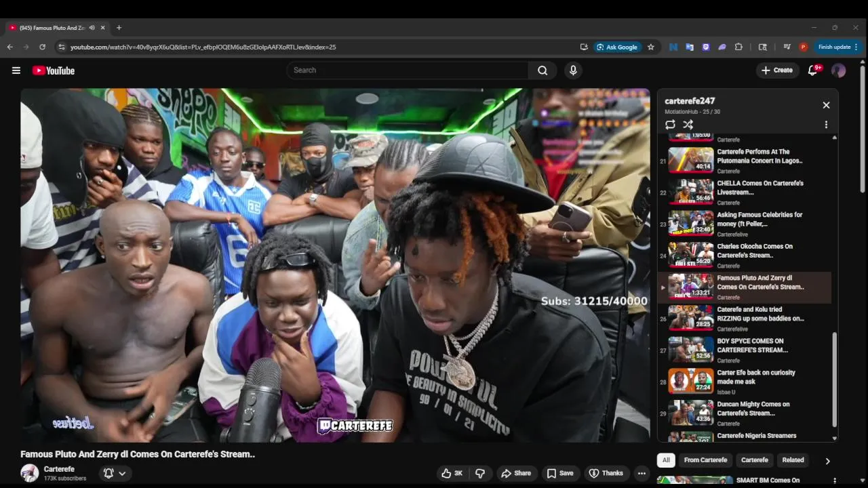868x488 pixels.
Task: Click the magnifier search button
Action: pos(542,70)
